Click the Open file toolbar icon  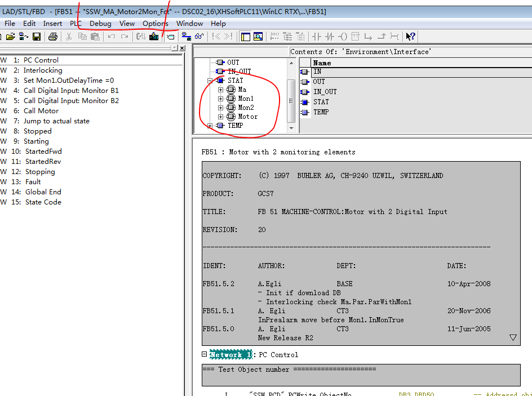pyautogui.click(x=11, y=37)
